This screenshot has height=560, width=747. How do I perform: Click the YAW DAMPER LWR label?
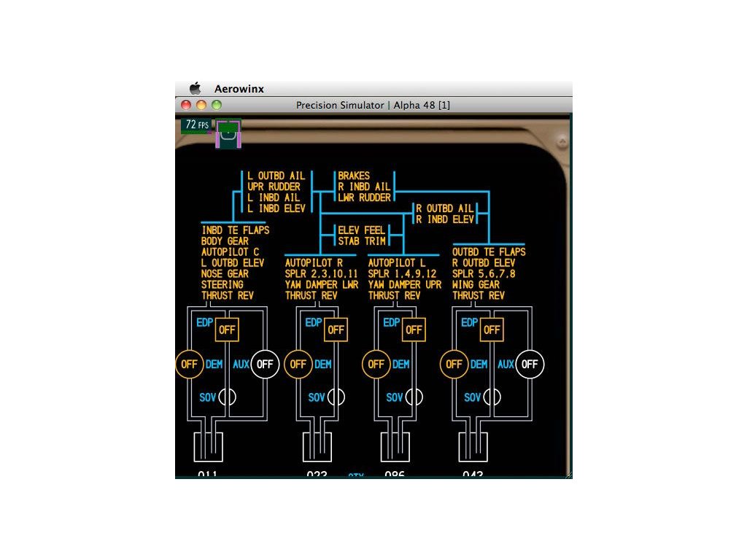point(322,285)
